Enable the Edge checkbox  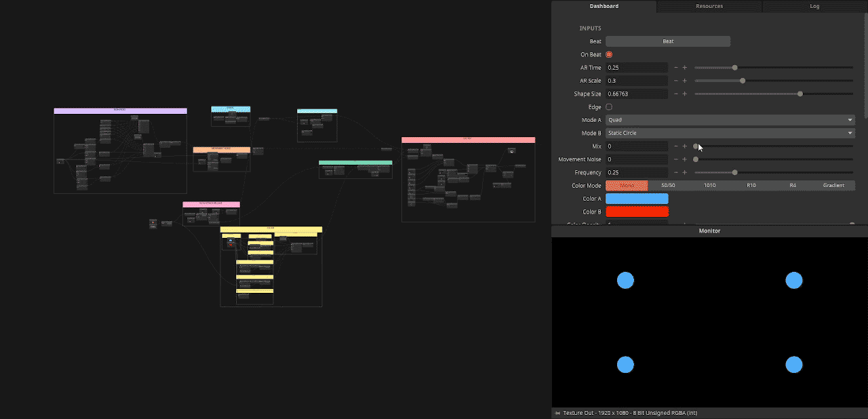tap(609, 107)
